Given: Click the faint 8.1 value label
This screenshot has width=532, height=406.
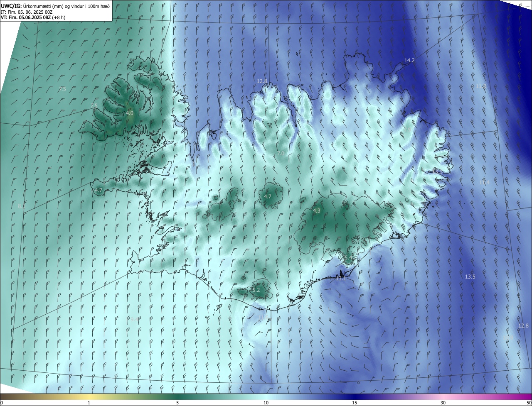Looking at the screenshot, I should tap(22, 206).
